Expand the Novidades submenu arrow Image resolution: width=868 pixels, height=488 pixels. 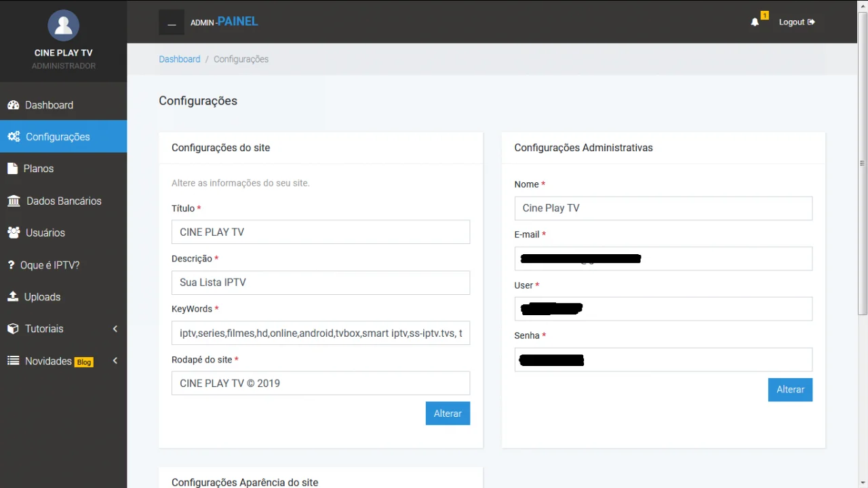pos(115,361)
